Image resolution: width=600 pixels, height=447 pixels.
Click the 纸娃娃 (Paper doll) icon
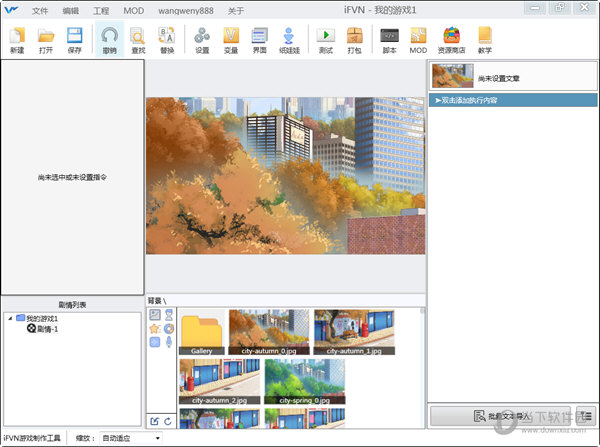point(289,40)
